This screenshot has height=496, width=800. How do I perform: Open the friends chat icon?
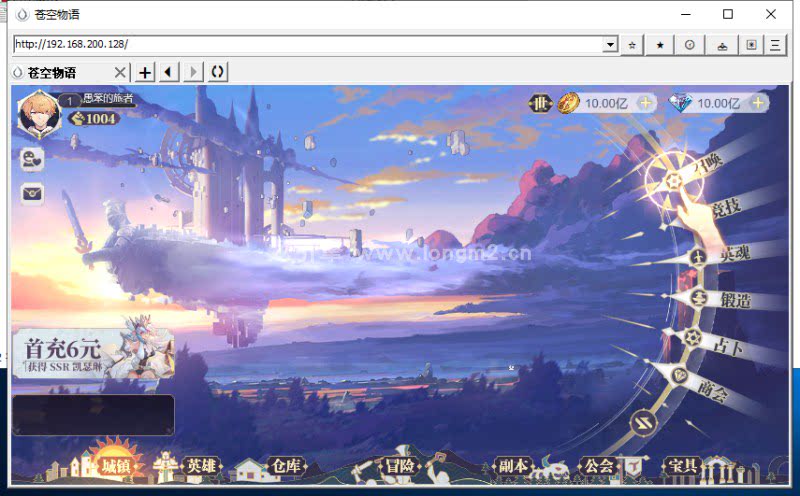32,159
